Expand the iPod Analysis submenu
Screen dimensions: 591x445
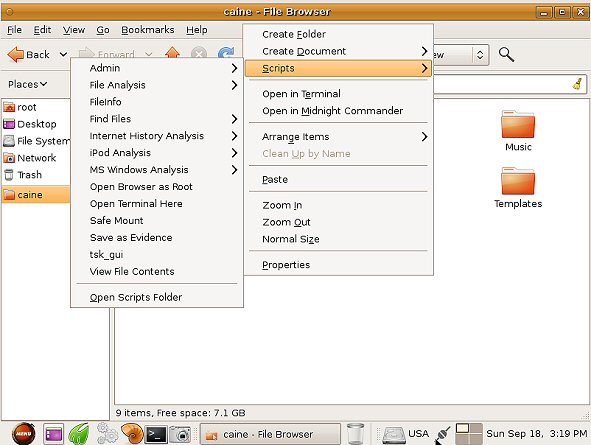point(157,153)
